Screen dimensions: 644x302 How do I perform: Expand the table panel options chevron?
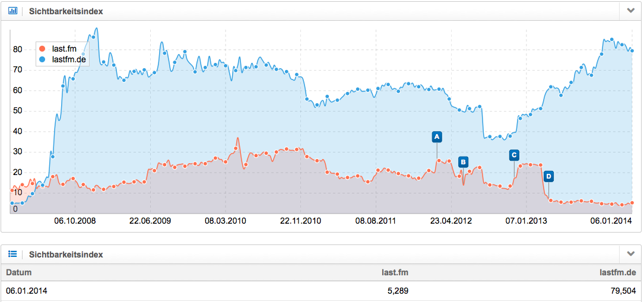tap(630, 254)
